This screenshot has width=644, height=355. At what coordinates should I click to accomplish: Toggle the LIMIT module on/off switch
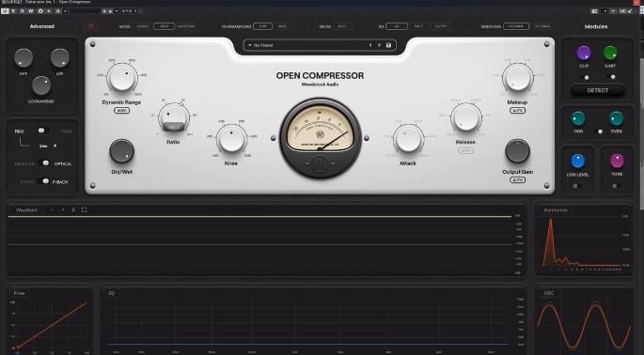pyautogui.click(x=611, y=77)
